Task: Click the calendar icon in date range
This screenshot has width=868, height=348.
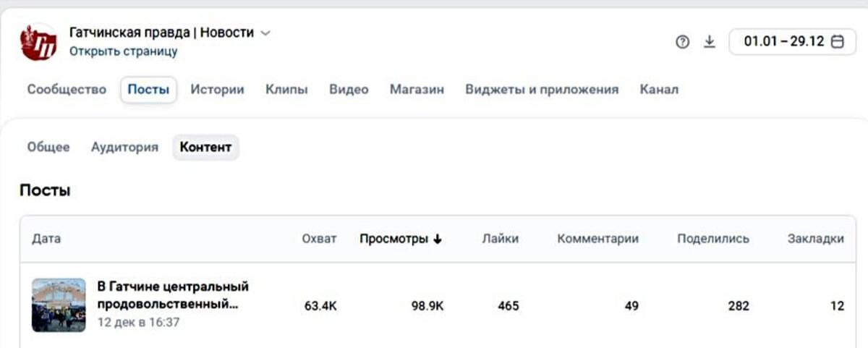Action: [838, 42]
